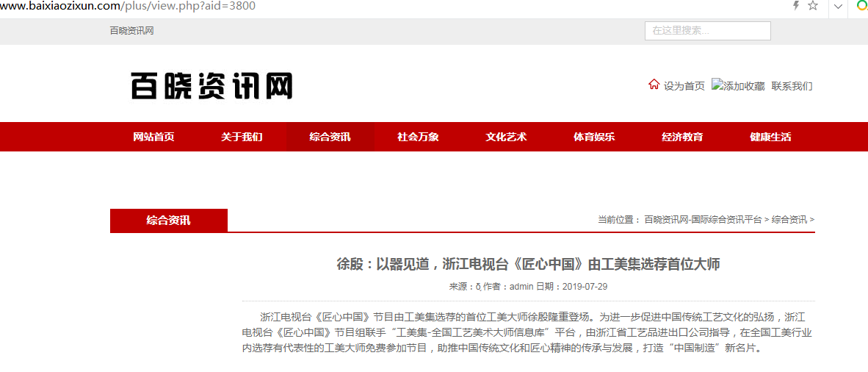Viewport: 868px width, 372px height.
Task: Open the 健康生活 nav item
Action: tap(770, 137)
